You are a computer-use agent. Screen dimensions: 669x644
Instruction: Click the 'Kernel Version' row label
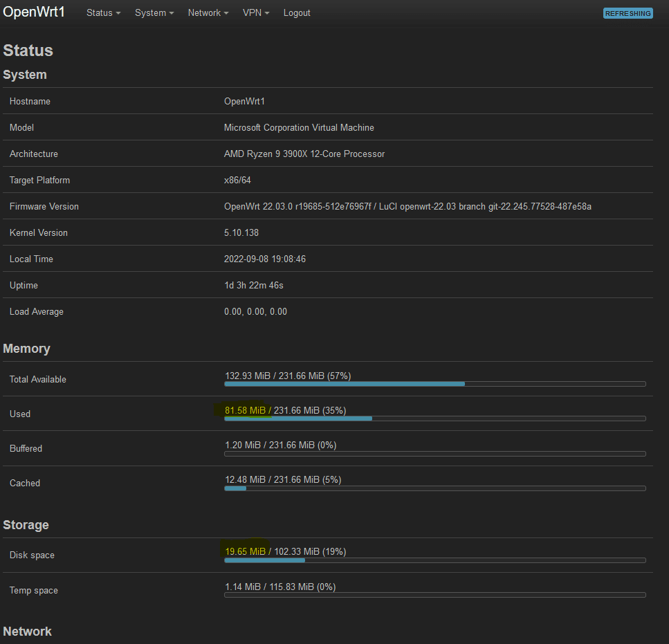coord(39,233)
